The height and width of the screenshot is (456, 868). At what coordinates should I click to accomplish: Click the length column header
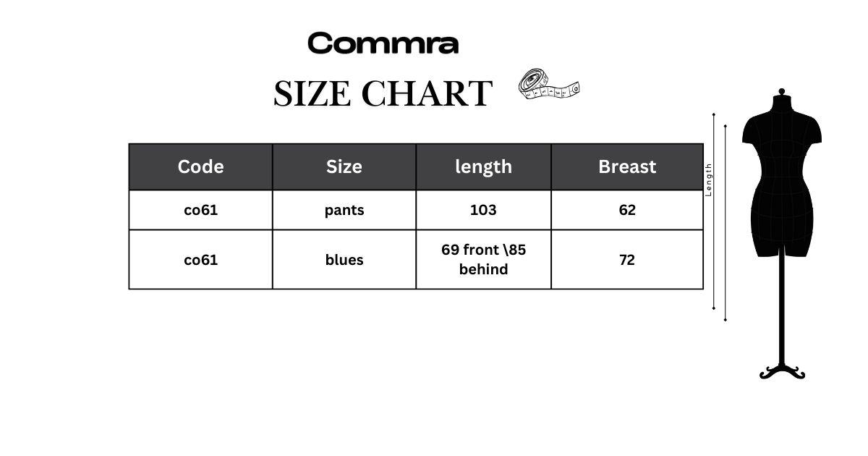483,166
